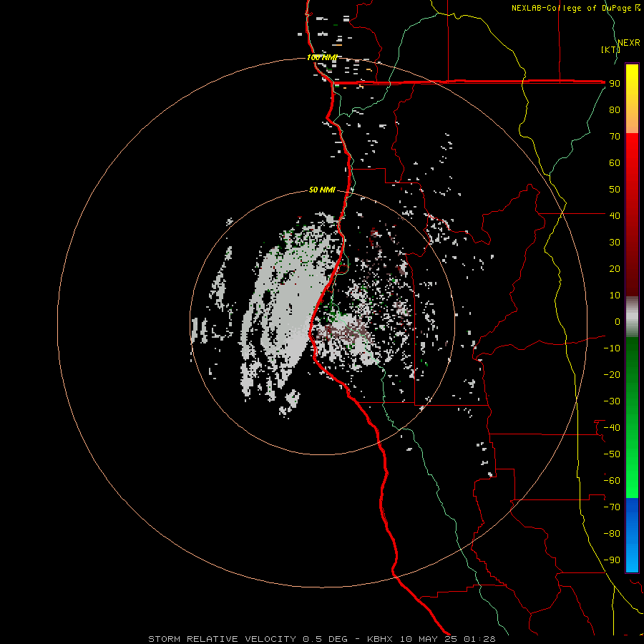644x644 pixels.
Task: Click the 60 knot scale value
Action: (x=615, y=163)
